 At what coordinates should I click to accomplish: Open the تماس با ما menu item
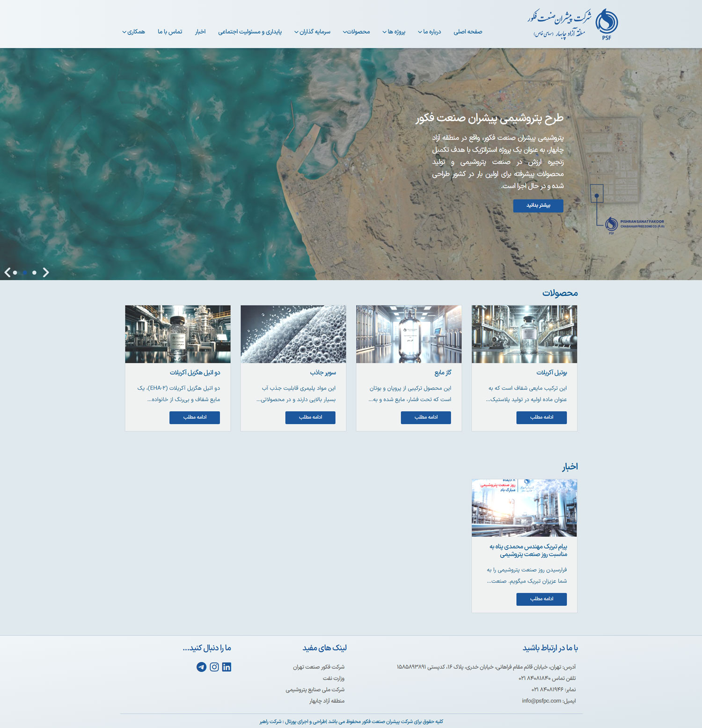click(x=170, y=32)
